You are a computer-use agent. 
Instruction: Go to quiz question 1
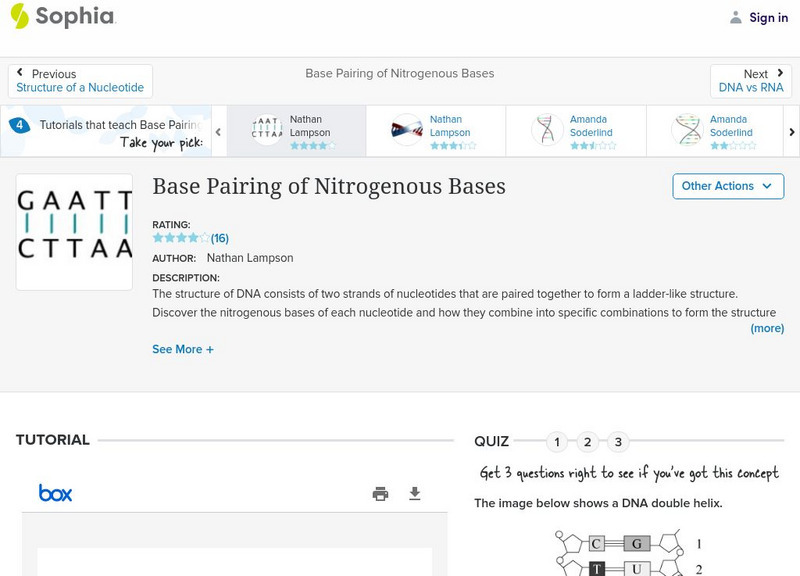557,442
